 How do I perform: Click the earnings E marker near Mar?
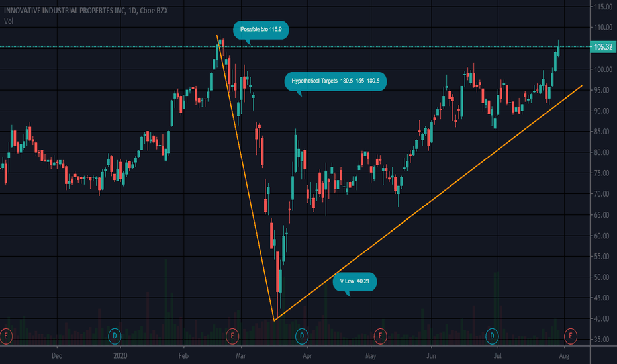coord(232,336)
